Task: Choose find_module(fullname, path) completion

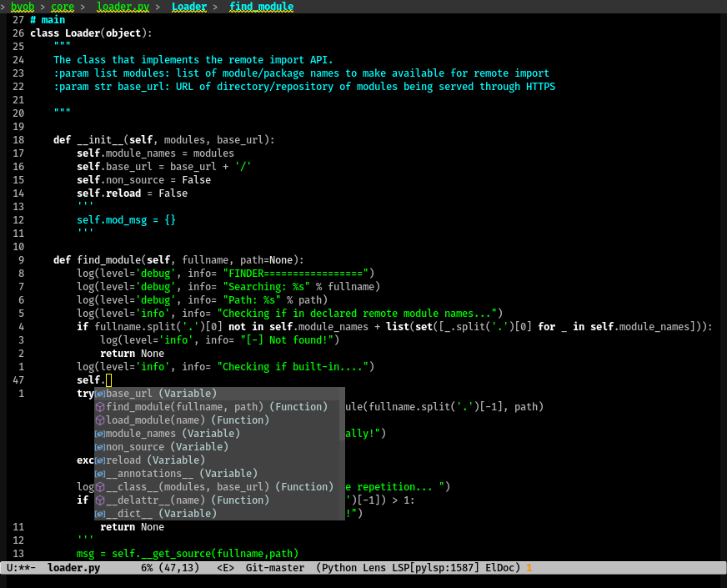Action: click(217, 407)
